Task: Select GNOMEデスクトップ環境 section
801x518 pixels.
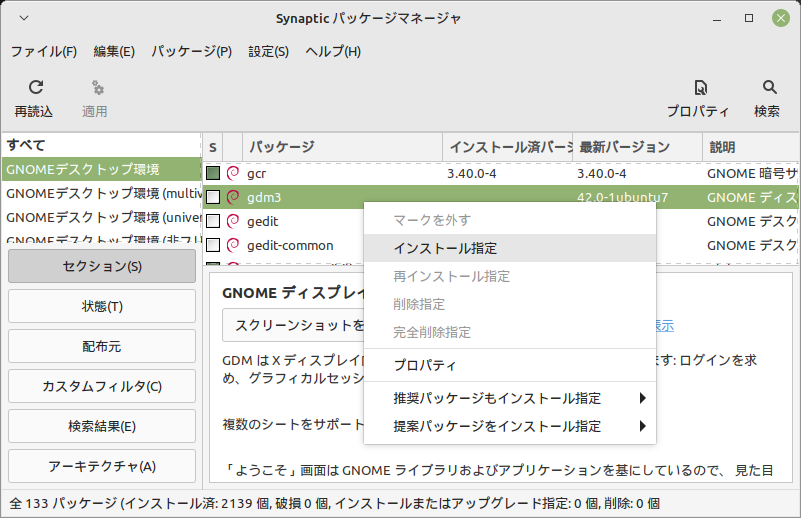Action: (x=101, y=169)
